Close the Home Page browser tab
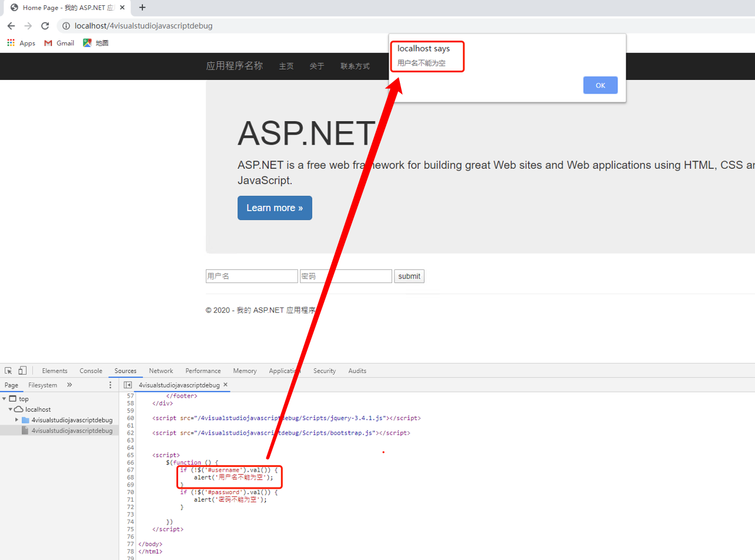755x560 pixels. point(122,8)
